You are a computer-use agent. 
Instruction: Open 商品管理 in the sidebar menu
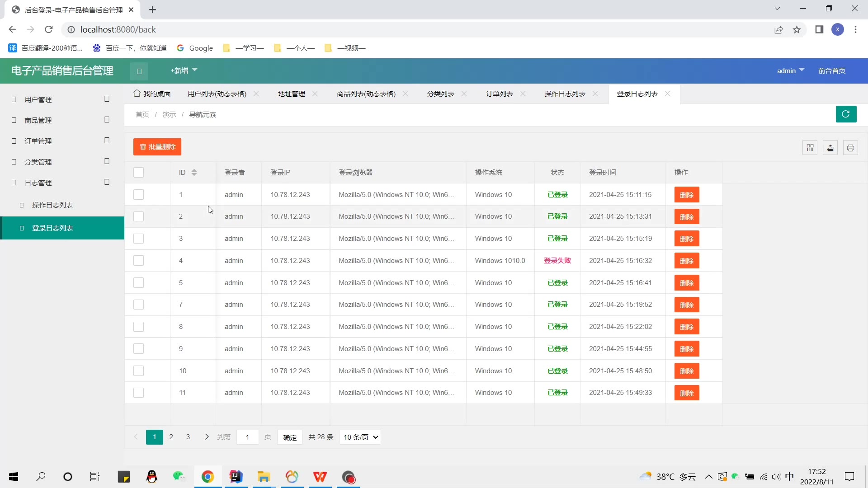38,120
